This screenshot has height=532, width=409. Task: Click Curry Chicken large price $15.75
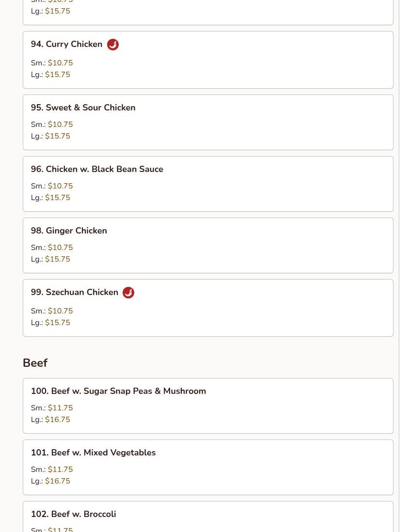pyautogui.click(x=58, y=75)
